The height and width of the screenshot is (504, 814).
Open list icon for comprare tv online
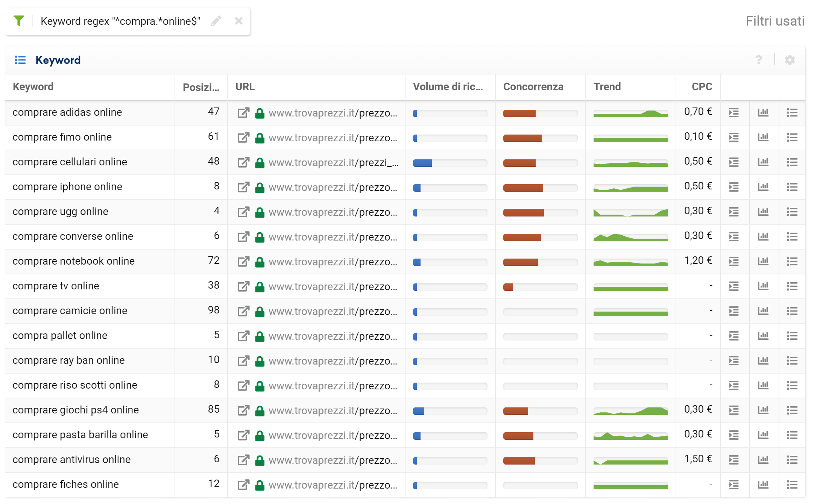[792, 286]
